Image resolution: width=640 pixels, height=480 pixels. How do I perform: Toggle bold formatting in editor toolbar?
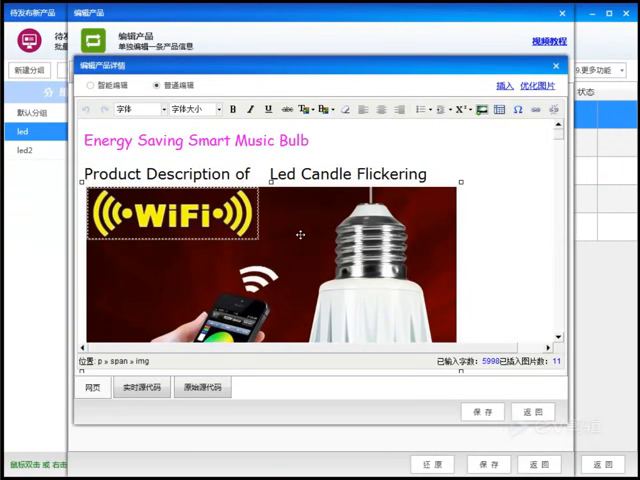click(x=233, y=109)
